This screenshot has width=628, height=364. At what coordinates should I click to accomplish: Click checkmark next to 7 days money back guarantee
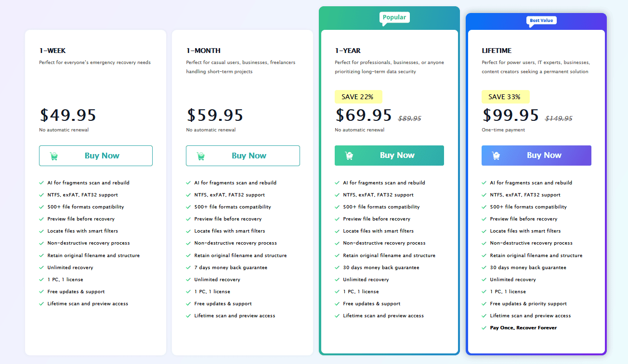point(189,268)
